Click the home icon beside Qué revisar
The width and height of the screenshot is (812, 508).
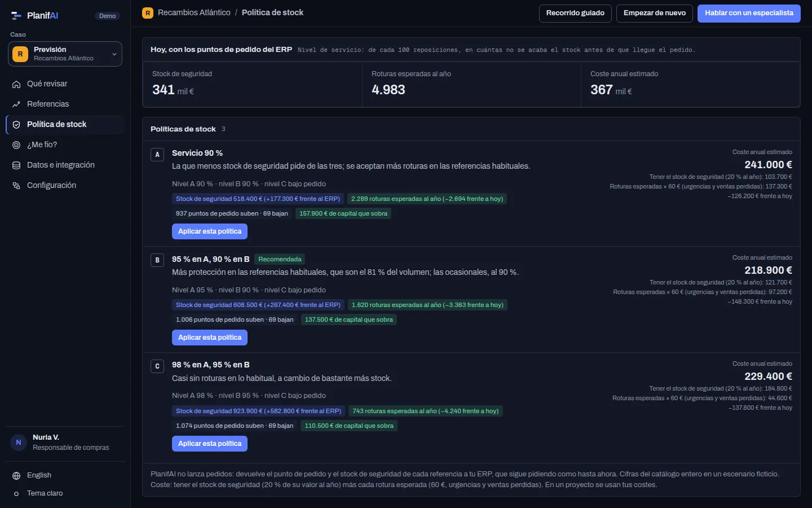[x=16, y=84]
